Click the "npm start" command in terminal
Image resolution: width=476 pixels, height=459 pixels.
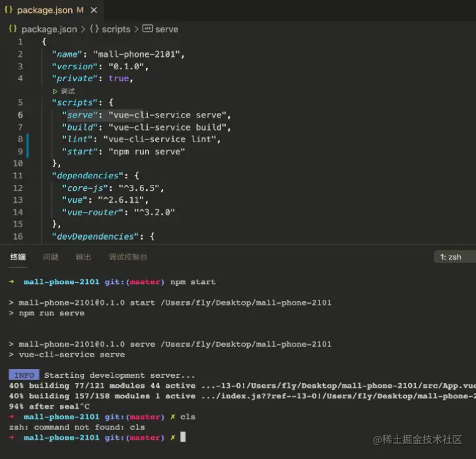click(193, 282)
